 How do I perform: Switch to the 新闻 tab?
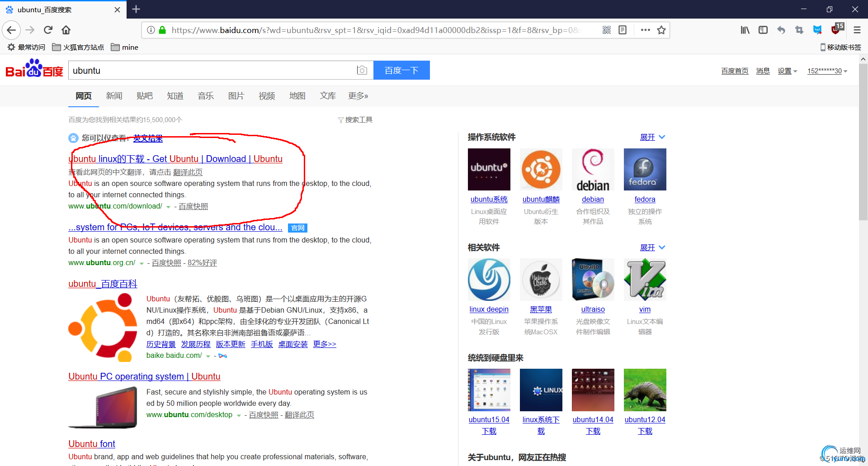tap(114, 96)
